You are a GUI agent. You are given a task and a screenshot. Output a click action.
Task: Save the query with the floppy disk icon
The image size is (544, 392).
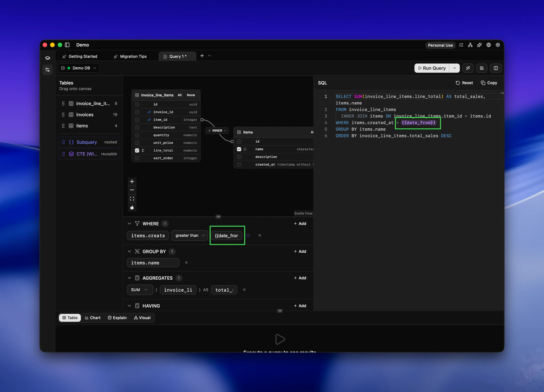point(482,68)
